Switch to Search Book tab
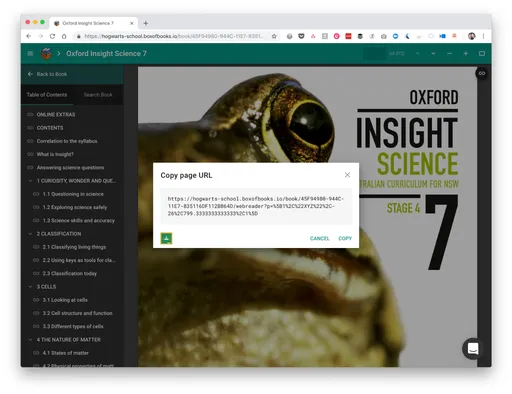The width and height of the screenshot is (512, 394). click(98, 95)
